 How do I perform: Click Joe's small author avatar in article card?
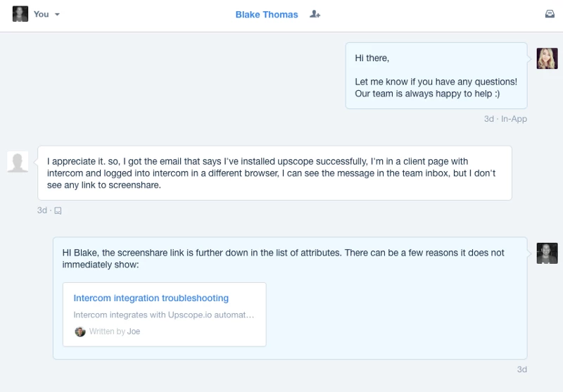pyautogui.click(x=80, y=331)
